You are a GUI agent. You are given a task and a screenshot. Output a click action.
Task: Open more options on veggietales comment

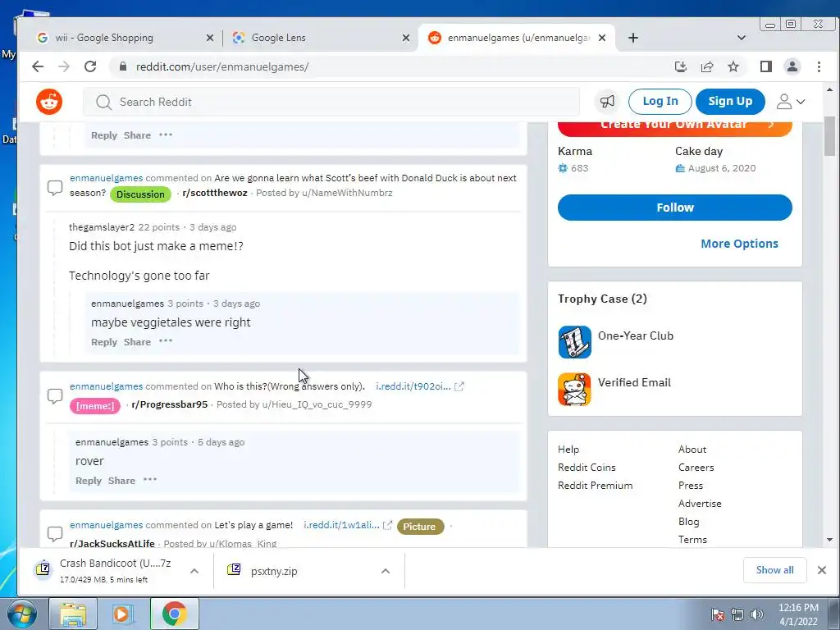coord(166,341)
